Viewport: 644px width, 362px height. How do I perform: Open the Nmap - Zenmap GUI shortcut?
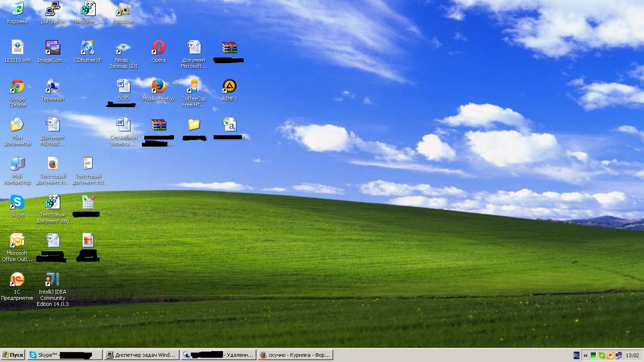point(123,47)
